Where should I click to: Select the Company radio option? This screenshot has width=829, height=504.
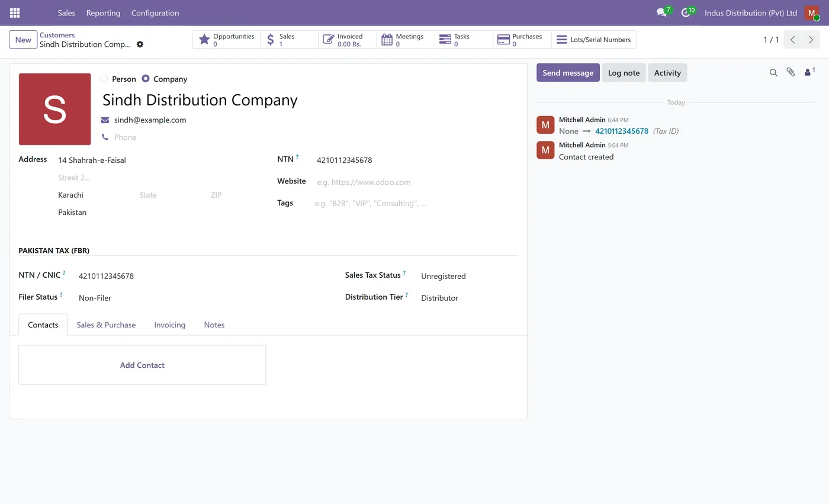click(x=146, y=78)
